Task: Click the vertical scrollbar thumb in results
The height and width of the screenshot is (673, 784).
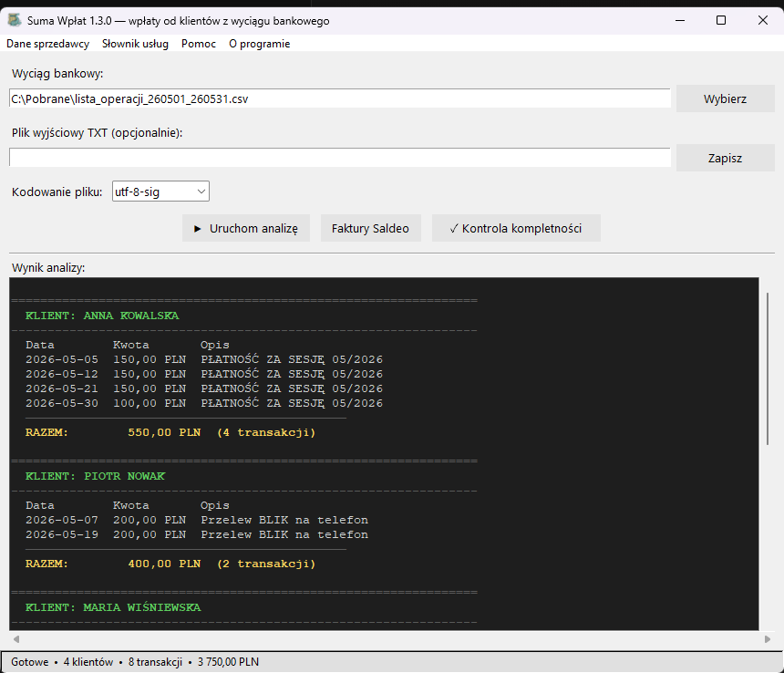Action: coord(768,369)
